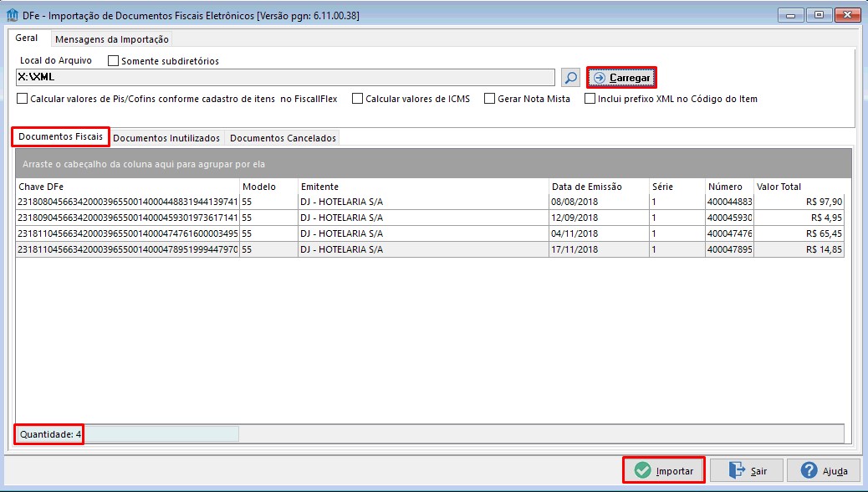
Task: Click number cell 400047895
Action: coord(729,249)
